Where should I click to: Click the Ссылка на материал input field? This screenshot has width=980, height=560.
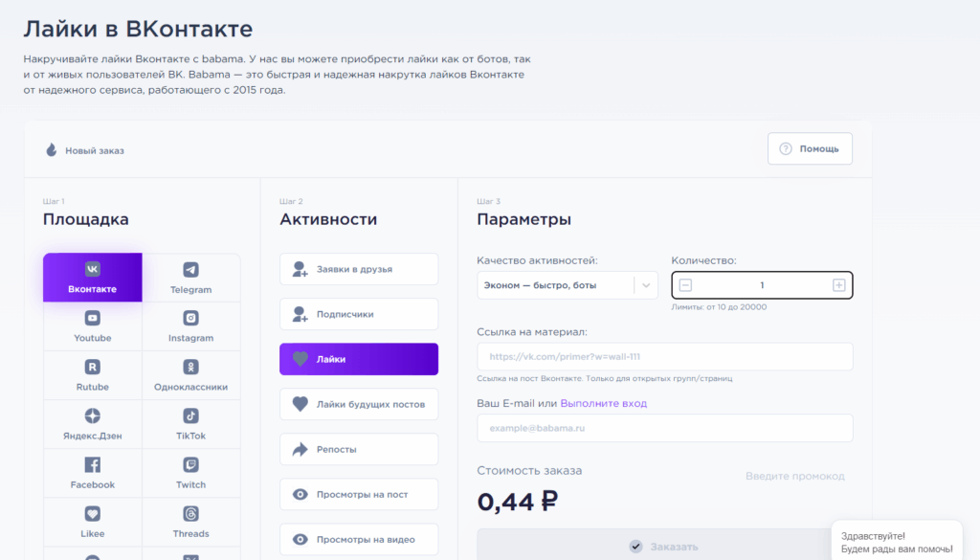pos(664,357)
